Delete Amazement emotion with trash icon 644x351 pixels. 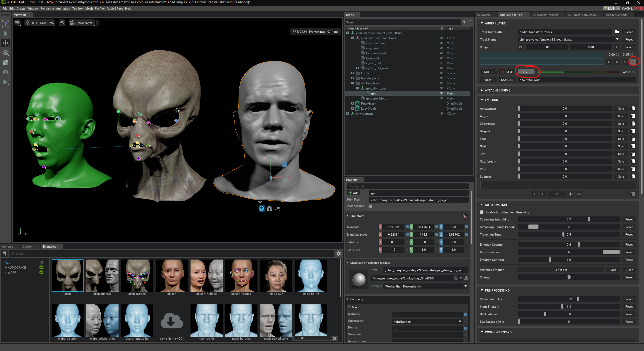pyautogui.click(x=633, y=109)
